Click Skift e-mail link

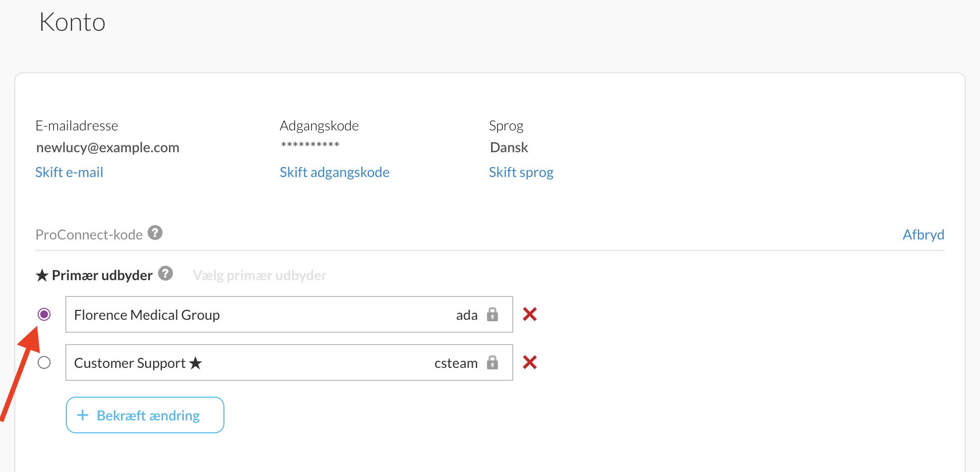click(x=69, y=172)
